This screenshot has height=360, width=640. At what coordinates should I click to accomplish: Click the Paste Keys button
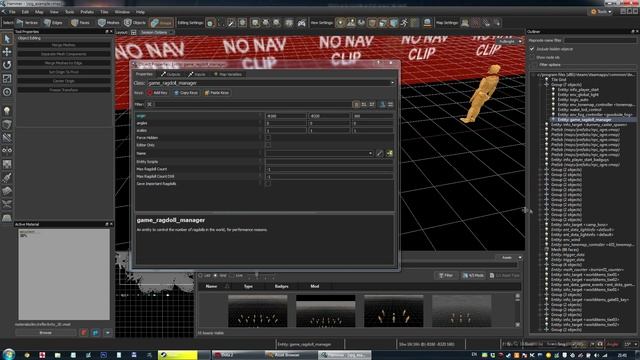coord(217,93)
